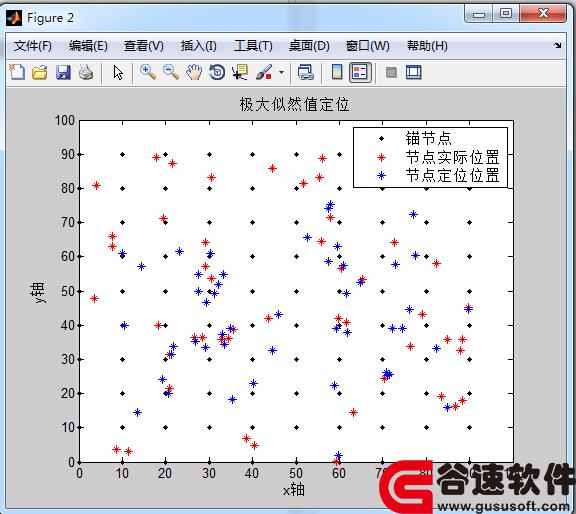This screenshot has height=514, width=576.
Task: Open the 文件(F) menu
Action: click(x=33, y=46)
